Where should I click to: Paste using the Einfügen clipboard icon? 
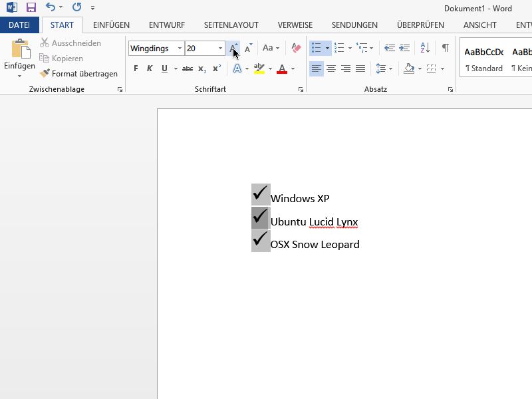pos(21,49)
